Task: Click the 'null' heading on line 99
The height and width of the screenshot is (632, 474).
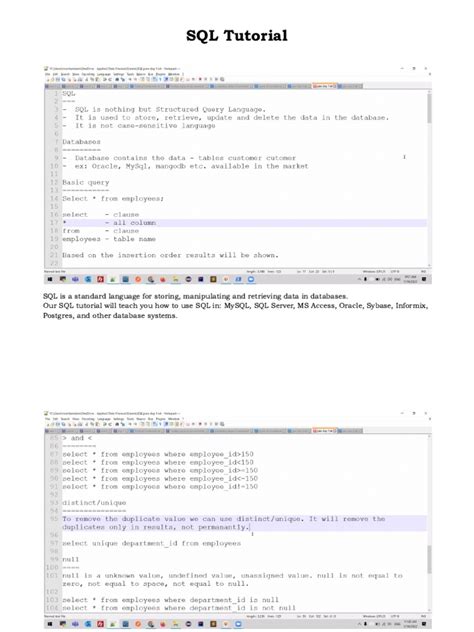Action: [x=71, y=559]
